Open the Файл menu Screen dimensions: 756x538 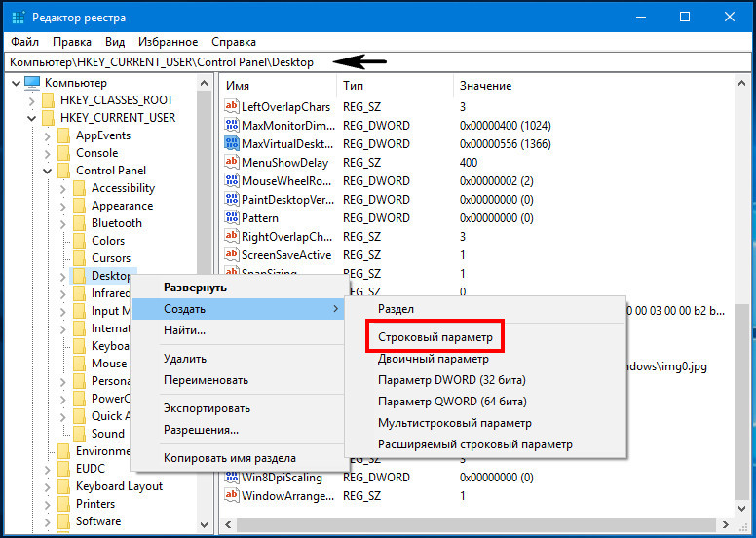(x=24, y=42)
